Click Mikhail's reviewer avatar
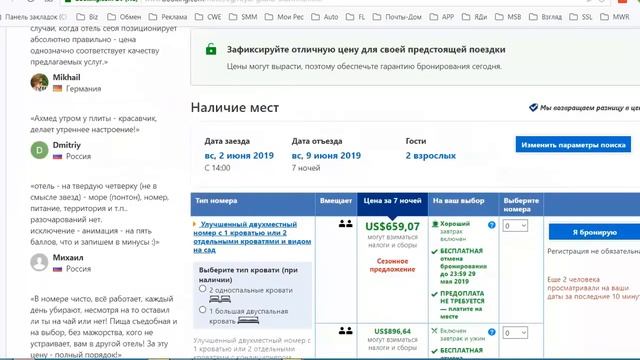640x360 pixels. click(x=40, y=82)
